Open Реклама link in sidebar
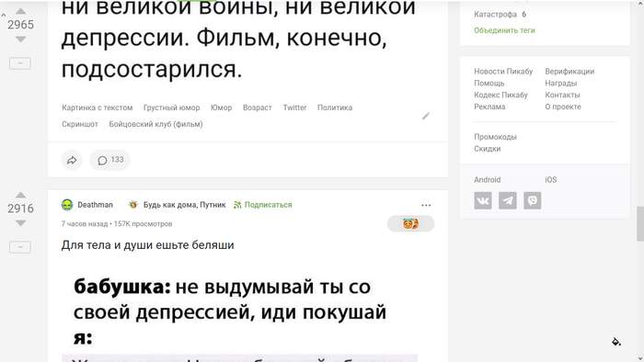Screen dimensions: 644x362 click(x=489, y=107)
